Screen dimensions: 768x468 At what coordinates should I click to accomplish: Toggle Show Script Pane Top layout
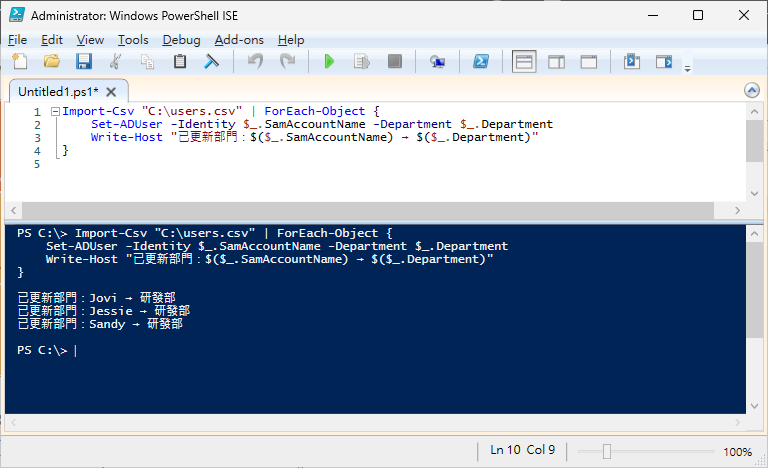pyautogui.click(x=524, y=62)
